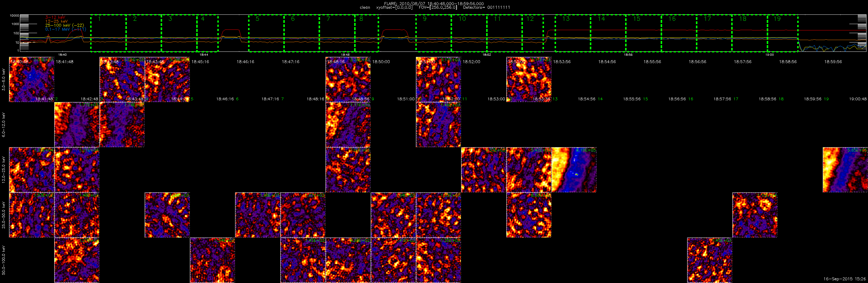Select interval 5 box in the light curve
This screenshot has height=283, width=868.
266,33
